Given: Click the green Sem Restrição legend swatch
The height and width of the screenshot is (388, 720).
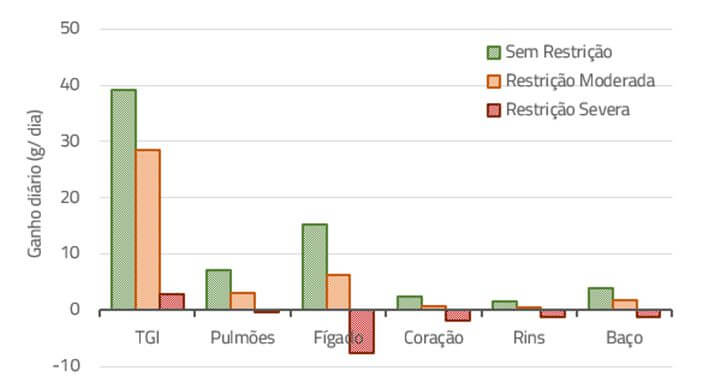Looking at the screenshot, I should [x=494, y=52].
